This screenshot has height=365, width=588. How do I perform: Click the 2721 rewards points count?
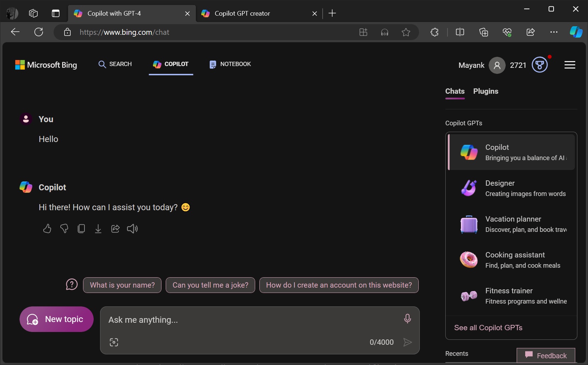click(518, 65)
